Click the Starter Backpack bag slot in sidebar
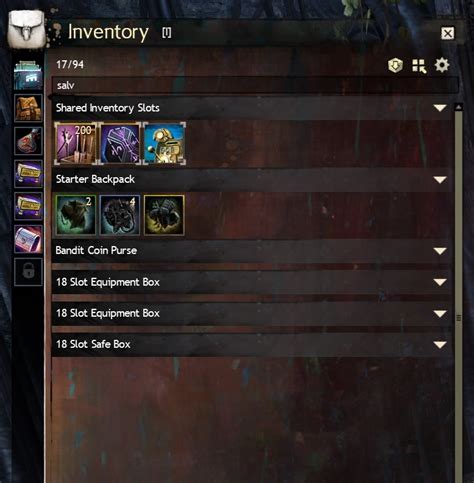474x483 pixels. pos(28,108)
